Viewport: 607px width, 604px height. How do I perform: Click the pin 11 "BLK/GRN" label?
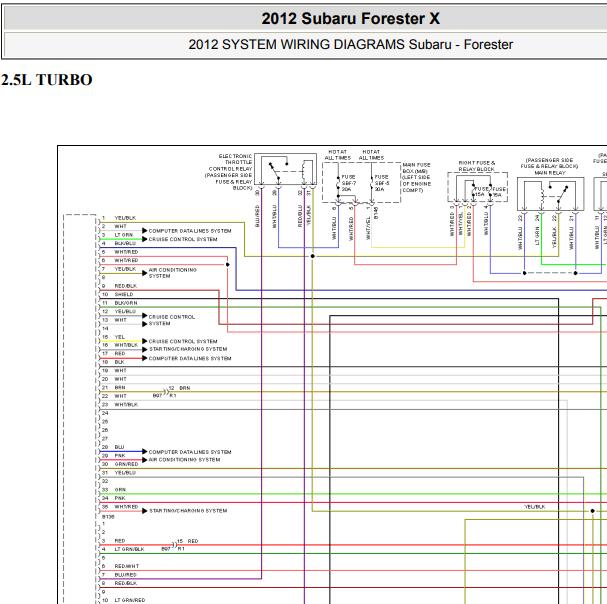(x=126, y=303)
